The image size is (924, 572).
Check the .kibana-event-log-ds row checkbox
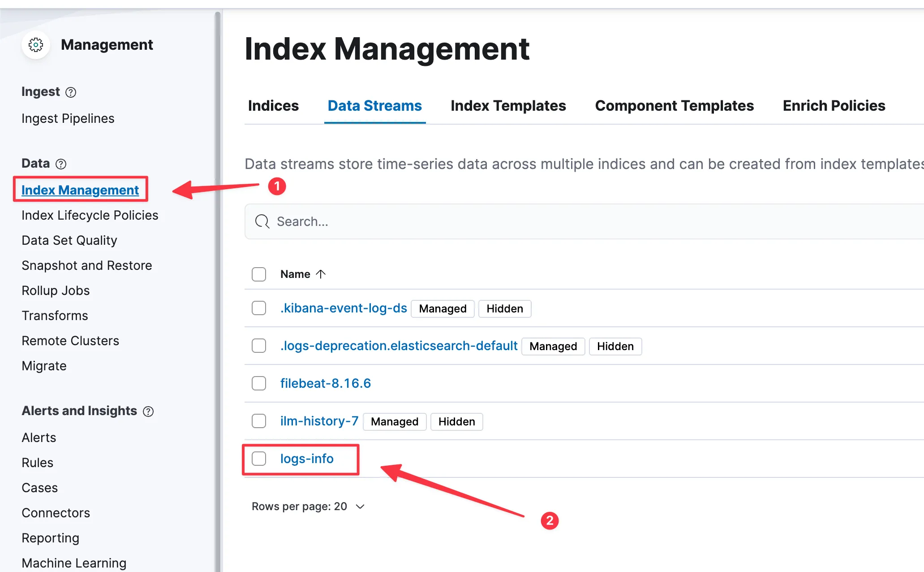259,308
